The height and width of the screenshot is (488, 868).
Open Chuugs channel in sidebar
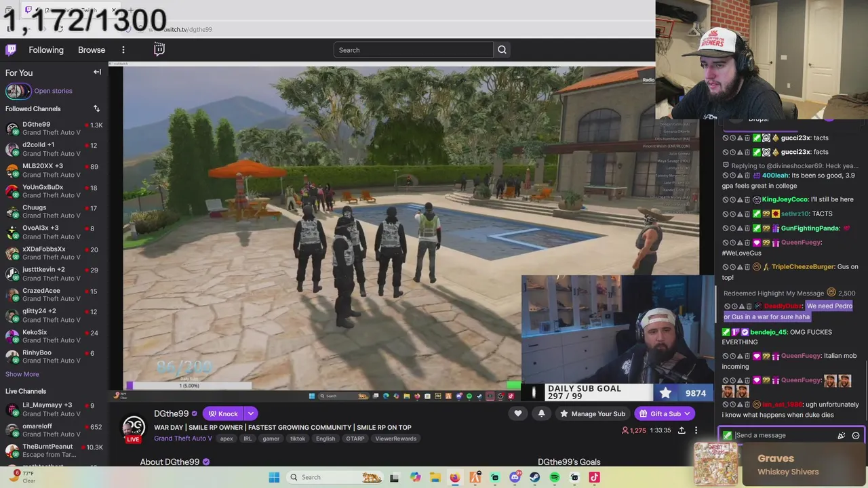pyautogui.click(x=54, y=211)
